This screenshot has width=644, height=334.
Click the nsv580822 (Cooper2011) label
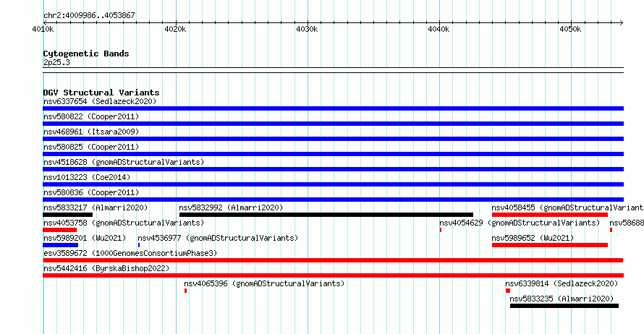point(91,116)
